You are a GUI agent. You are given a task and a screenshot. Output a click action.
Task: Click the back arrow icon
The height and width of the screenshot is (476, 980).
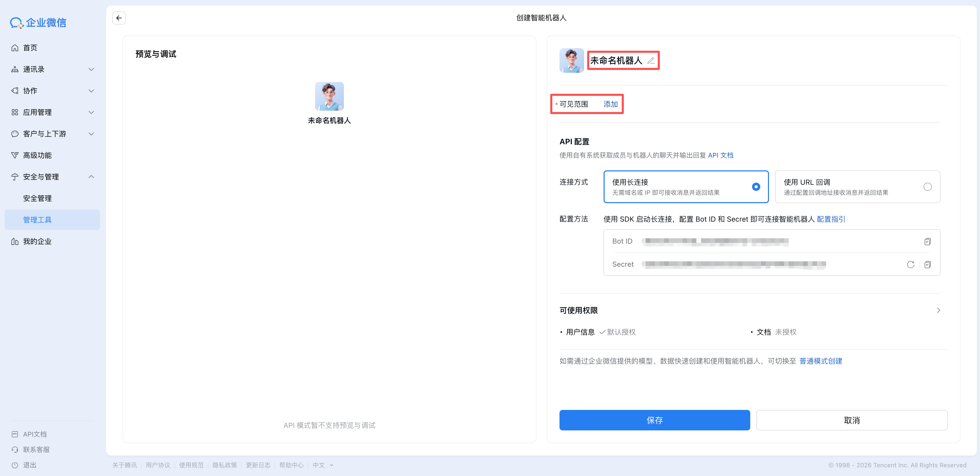[119, 18]
